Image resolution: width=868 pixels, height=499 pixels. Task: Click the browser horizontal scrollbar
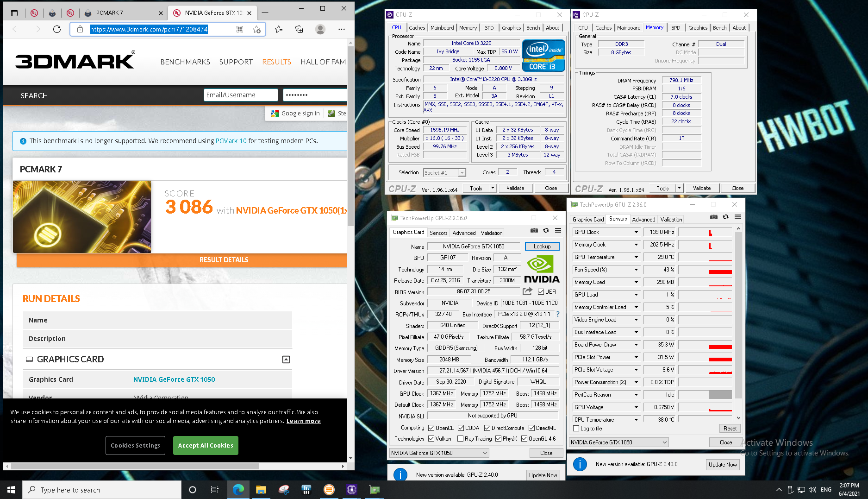(134, 466)
